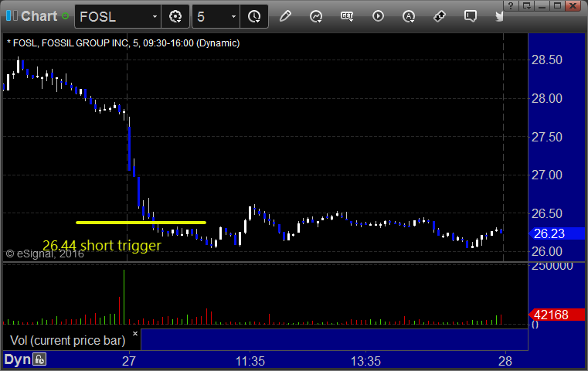
Task: Minimize the chart window
Action: pos(542,5)
